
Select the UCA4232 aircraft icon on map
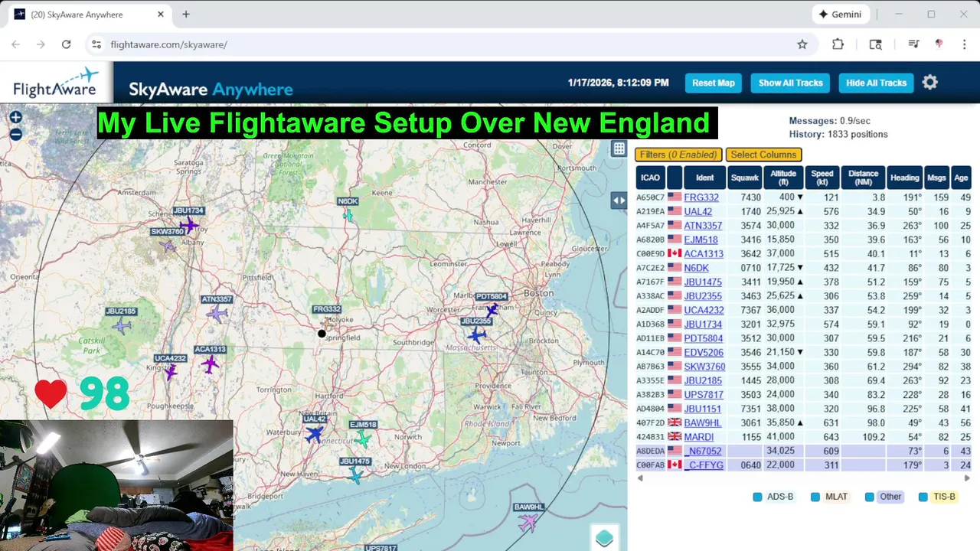click(170, 372)
